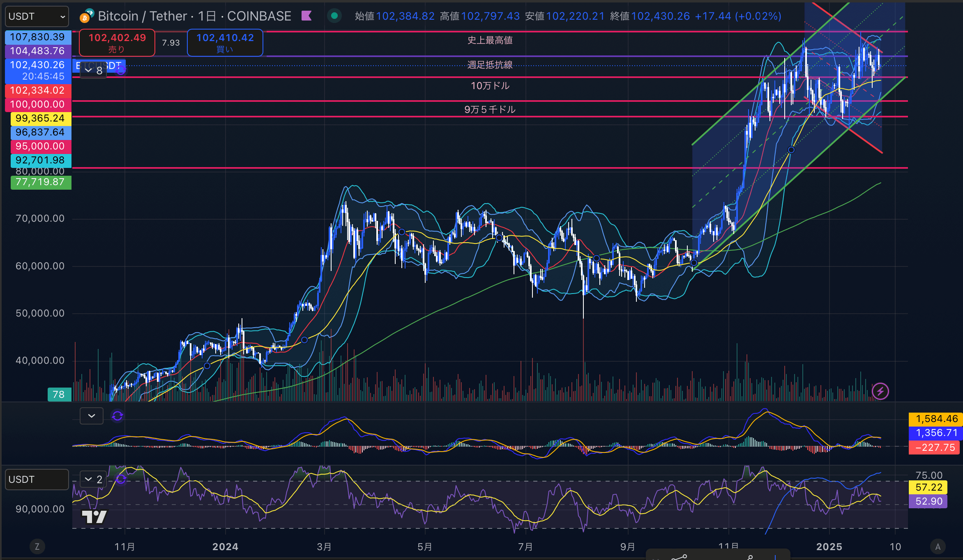
Task: Click the 7月 label on the time axis
Action: coord(525,546)
